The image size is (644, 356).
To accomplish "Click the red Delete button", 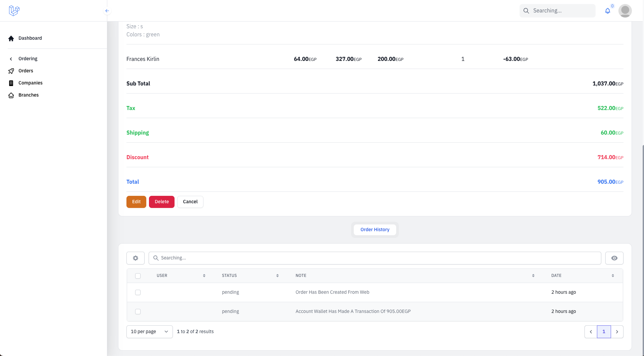I will (x=162, y=202).
